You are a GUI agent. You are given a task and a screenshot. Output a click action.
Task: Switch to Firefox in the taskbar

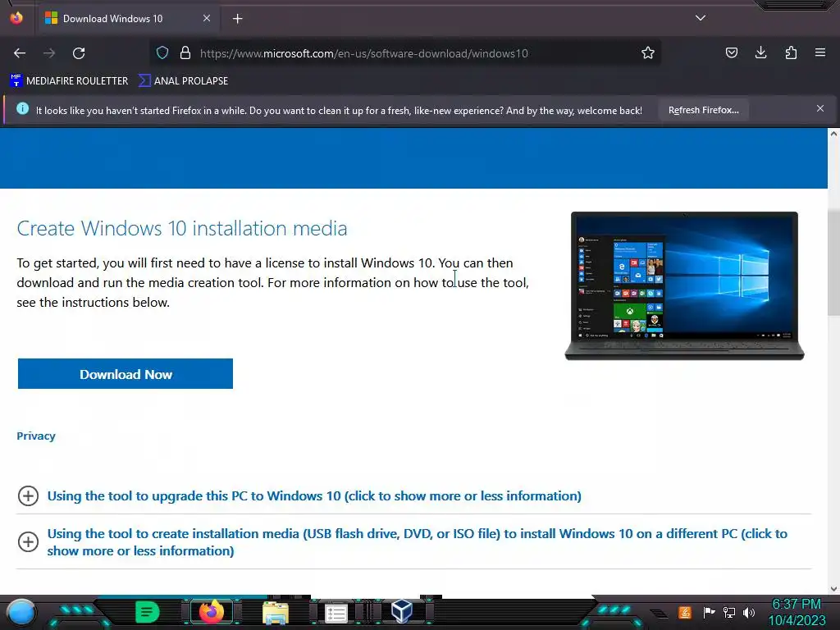pos(212,612)
